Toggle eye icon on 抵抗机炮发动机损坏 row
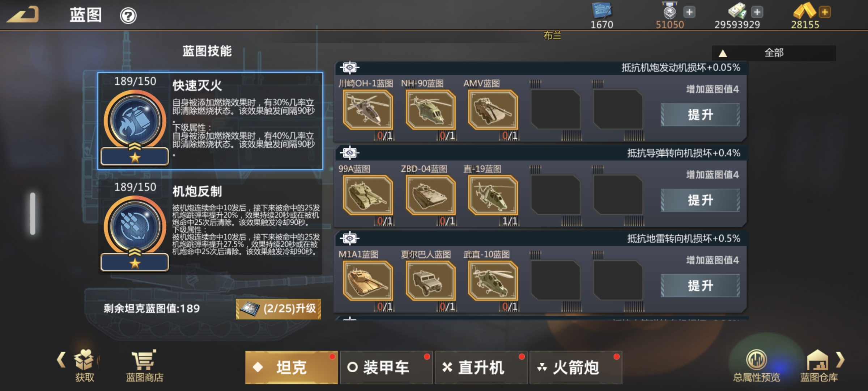868x391 pixels. click(349, 67)
